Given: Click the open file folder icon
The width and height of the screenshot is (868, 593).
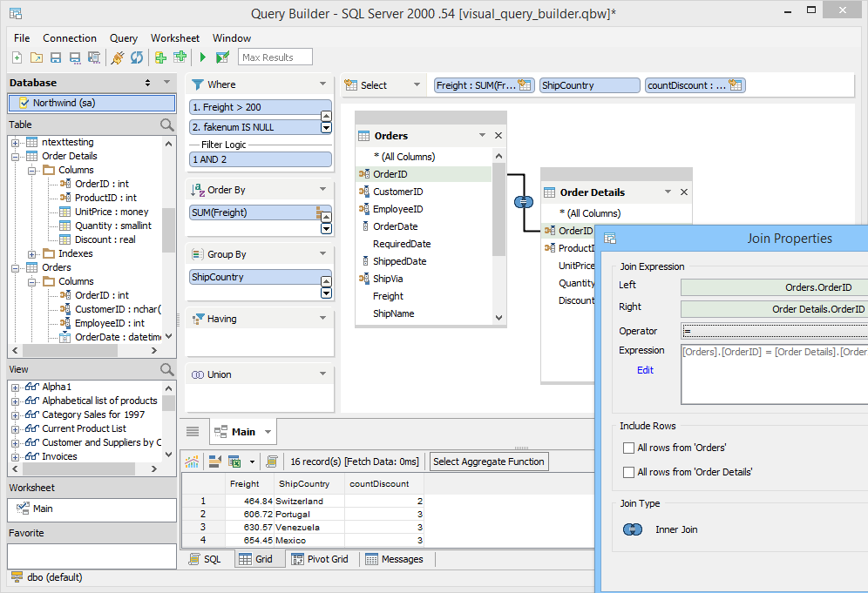Looking at the screenshot, I should pos(36,57).
